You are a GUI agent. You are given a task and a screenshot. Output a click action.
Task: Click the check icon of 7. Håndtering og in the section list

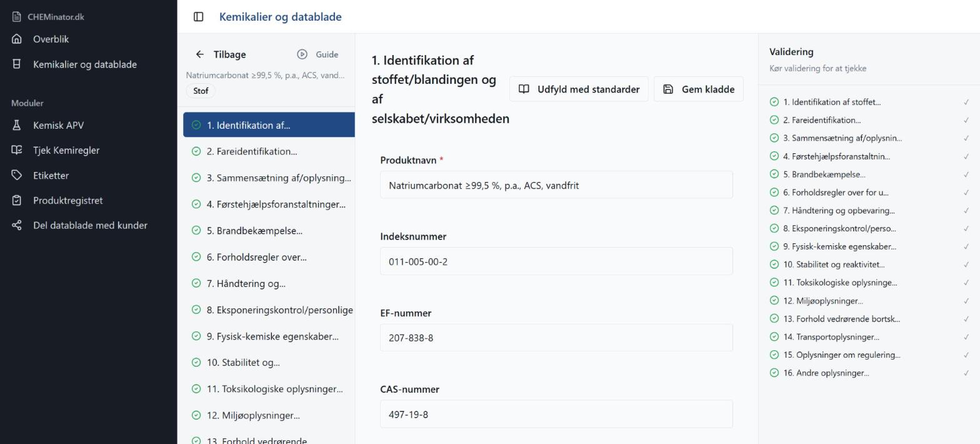click(196, 283)
